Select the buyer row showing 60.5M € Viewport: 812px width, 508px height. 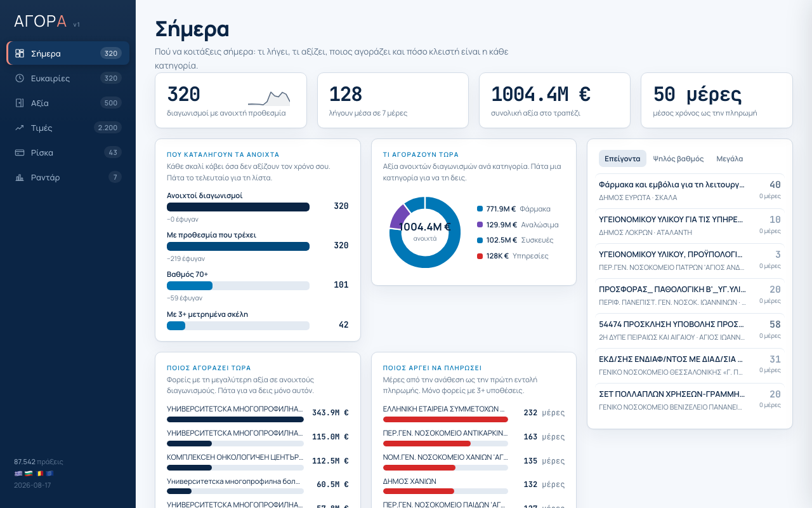coord(258,485)
